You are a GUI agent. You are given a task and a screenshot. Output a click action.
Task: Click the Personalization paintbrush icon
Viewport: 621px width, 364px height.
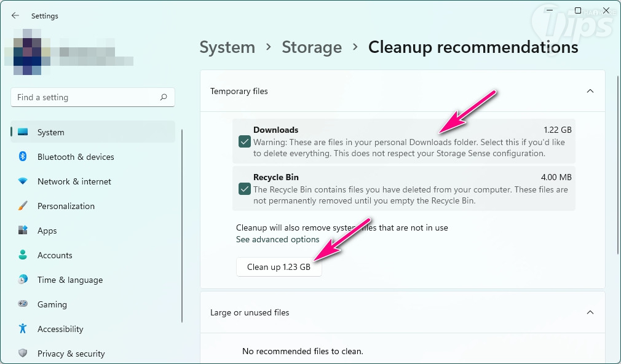tap(23, 205)
